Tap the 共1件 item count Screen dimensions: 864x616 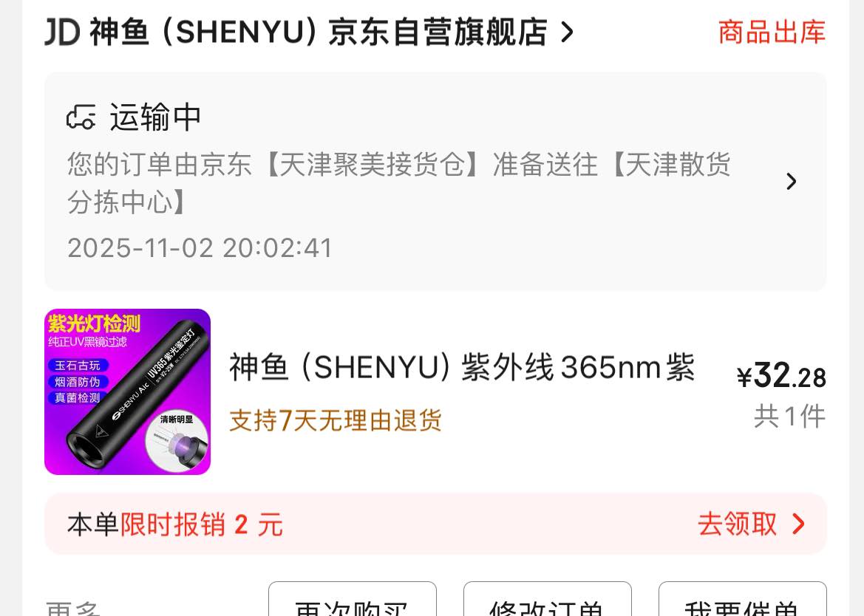[x=789, y=416]
